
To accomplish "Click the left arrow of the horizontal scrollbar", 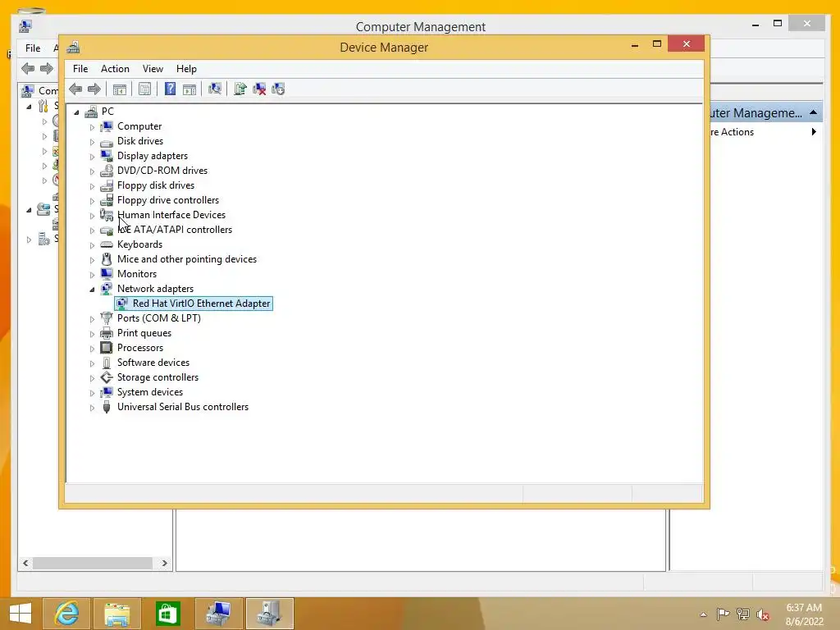I will coord(25,563).
